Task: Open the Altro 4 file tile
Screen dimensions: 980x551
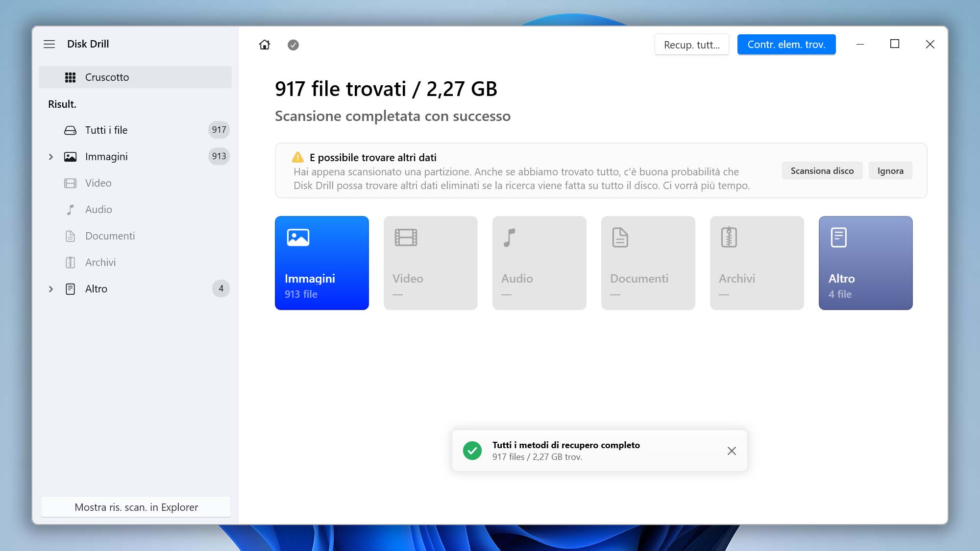Action: point(866,263)
